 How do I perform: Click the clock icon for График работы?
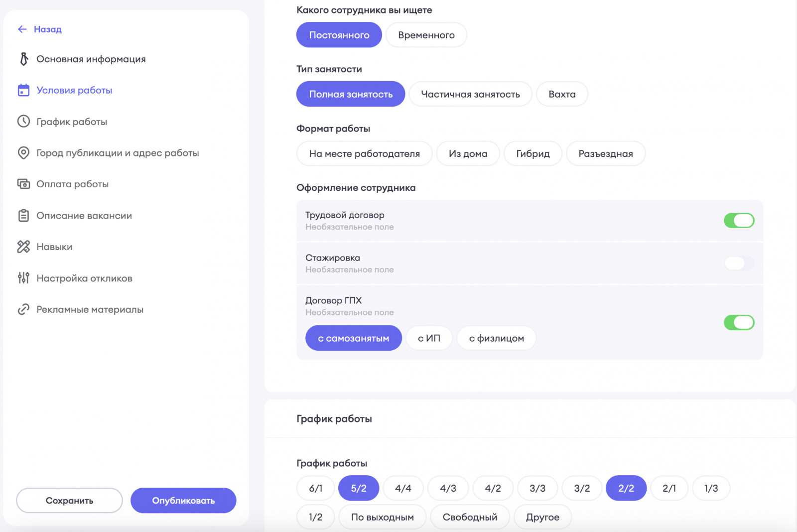(x=23, y=122)
